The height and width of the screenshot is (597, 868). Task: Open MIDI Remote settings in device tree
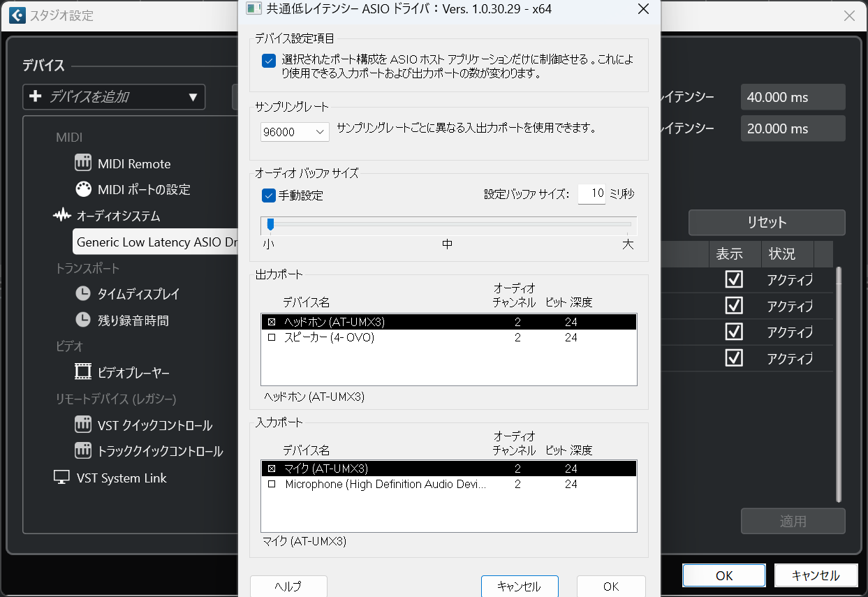pos(123,164)
